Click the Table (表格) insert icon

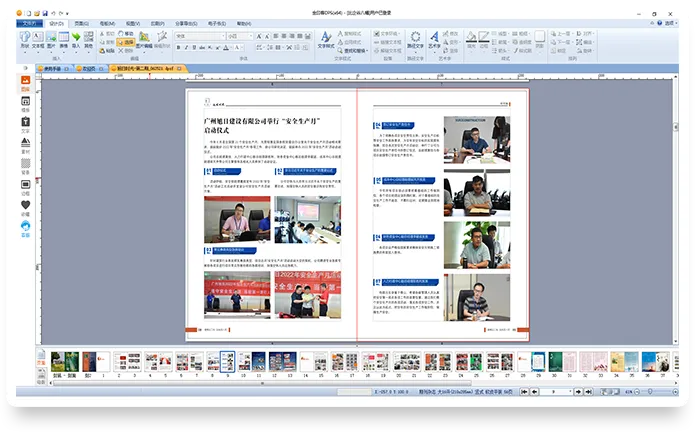[x=64, y=39]
